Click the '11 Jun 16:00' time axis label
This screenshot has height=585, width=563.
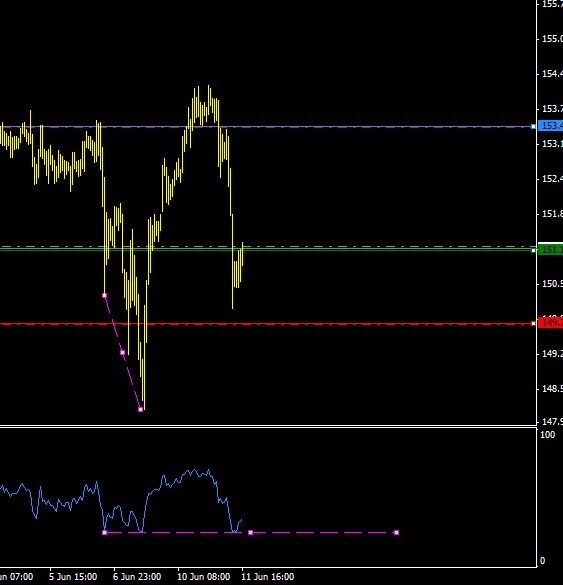coord(268,577)
